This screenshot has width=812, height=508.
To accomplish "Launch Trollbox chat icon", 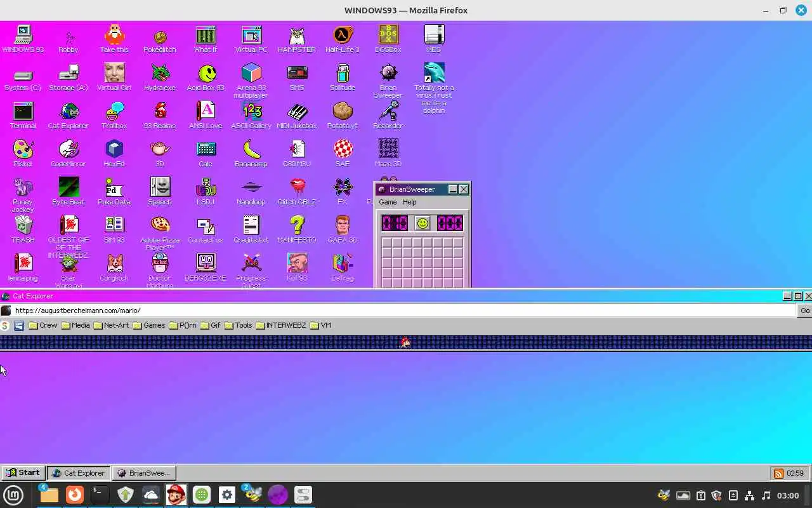I will click(x=114, y=116).
